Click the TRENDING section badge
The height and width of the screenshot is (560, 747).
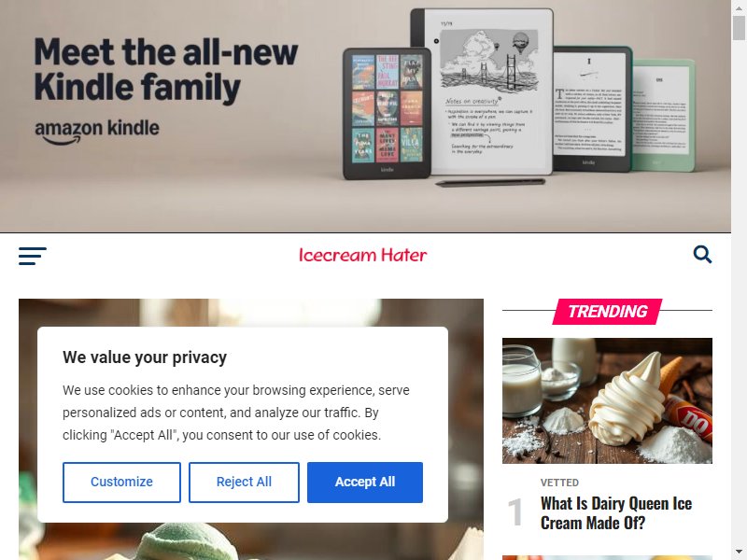click(607, 312)
